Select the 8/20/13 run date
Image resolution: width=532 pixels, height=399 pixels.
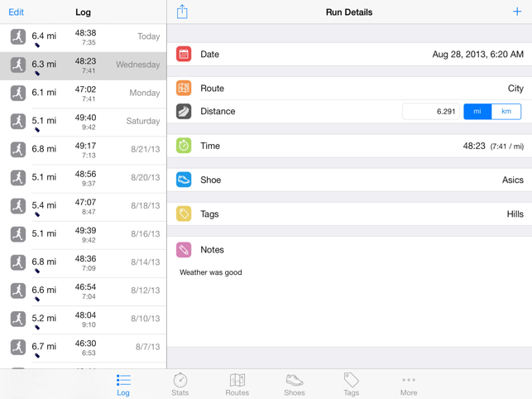[146, 177]
